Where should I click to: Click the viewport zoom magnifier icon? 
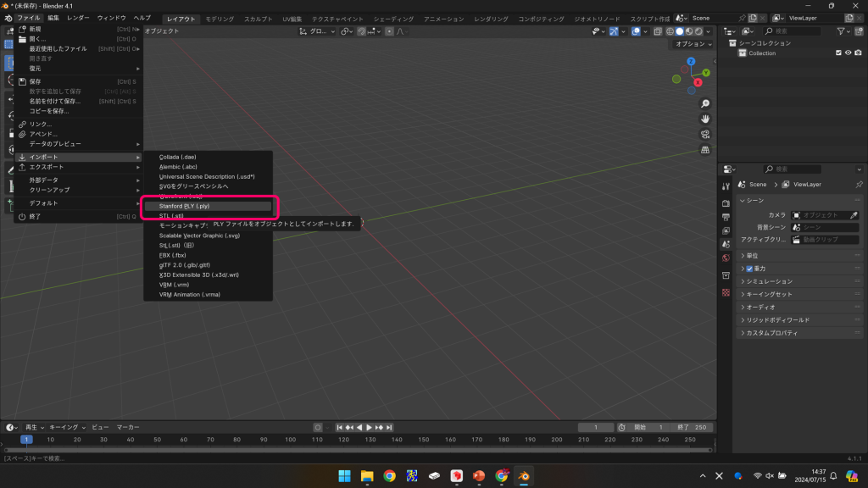(705, 104)
